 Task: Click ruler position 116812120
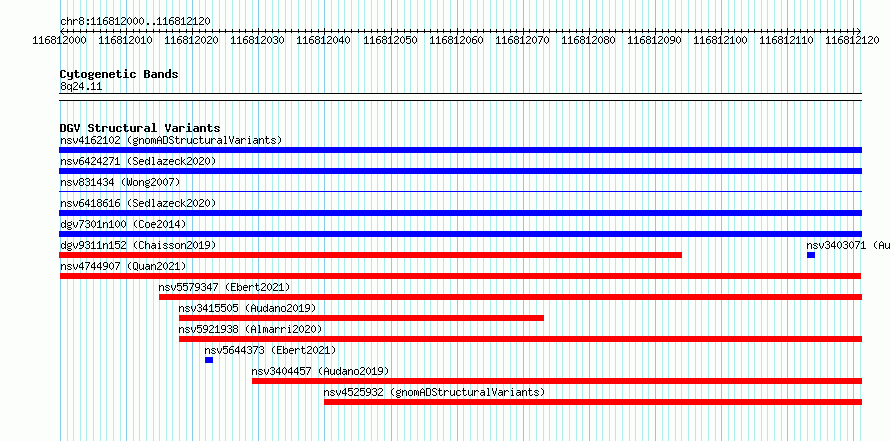click(x=853, y=40)
